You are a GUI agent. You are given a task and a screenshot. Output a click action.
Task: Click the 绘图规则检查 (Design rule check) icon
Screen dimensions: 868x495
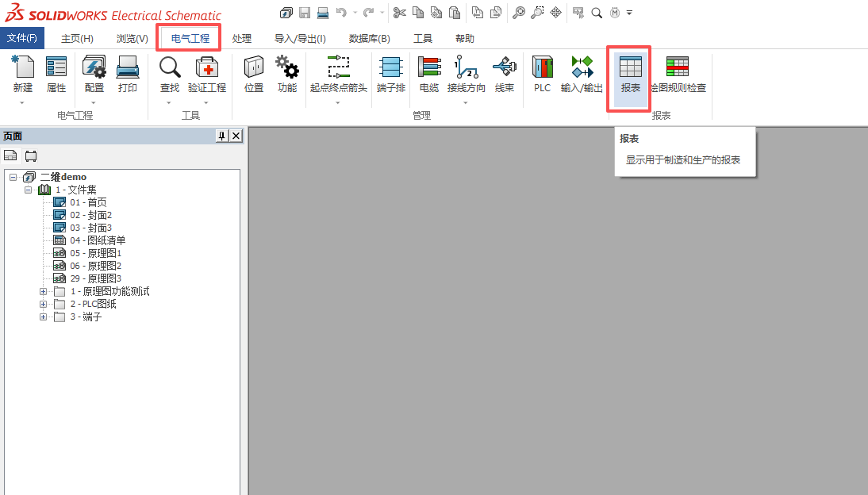(x=678, y=76)
